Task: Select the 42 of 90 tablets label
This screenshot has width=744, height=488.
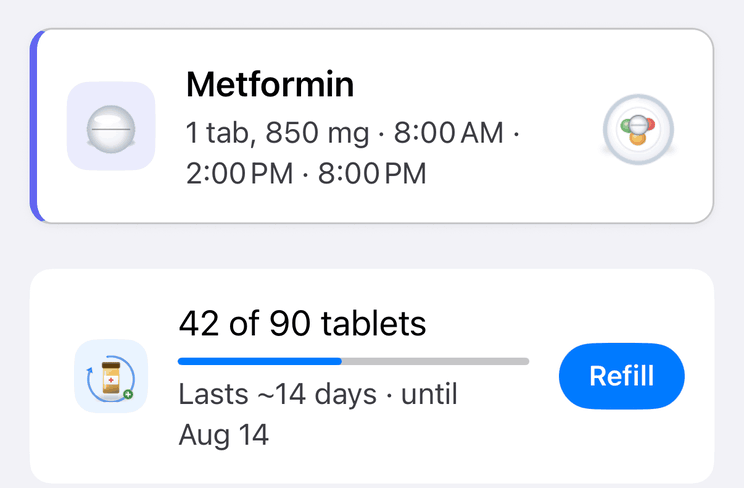Action: (x=302, y=323)
